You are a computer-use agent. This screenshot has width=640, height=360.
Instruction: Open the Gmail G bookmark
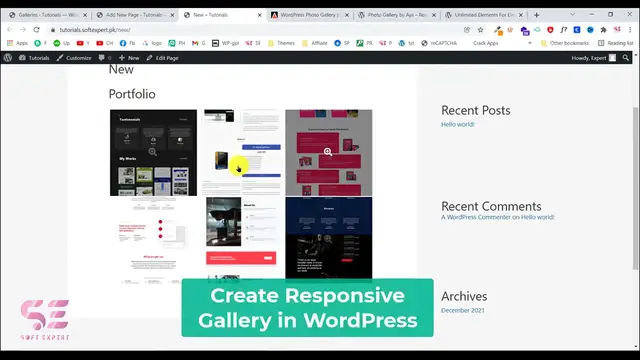click(199, 43)
